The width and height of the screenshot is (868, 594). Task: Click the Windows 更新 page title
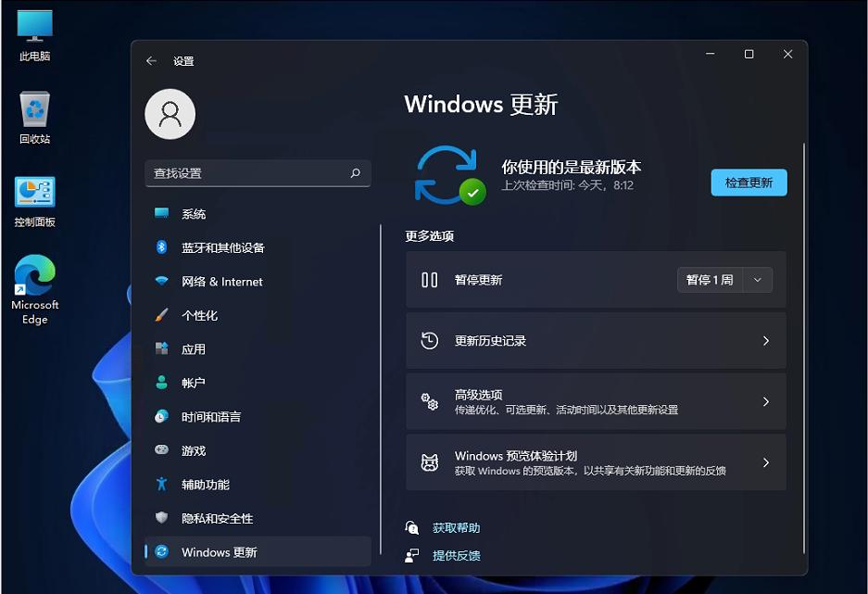tap(481, 105)
